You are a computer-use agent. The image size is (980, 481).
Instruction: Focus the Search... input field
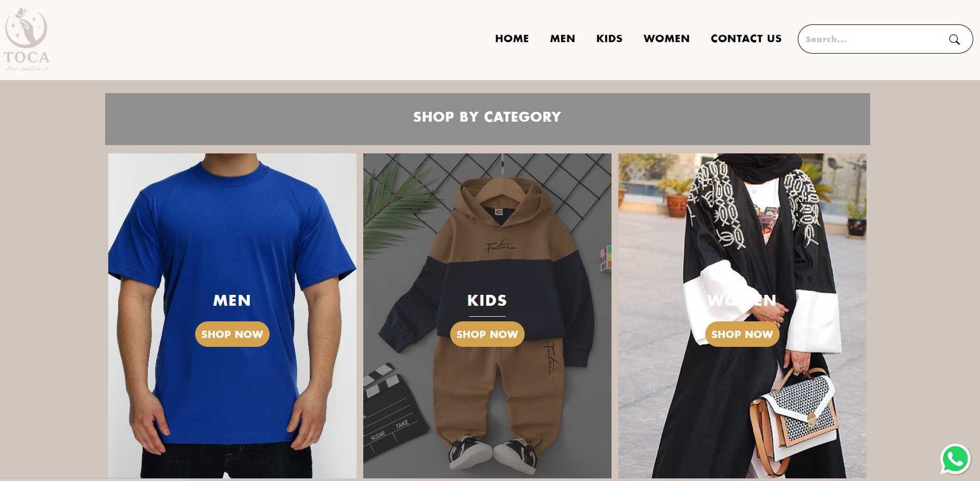pos(874,39)
